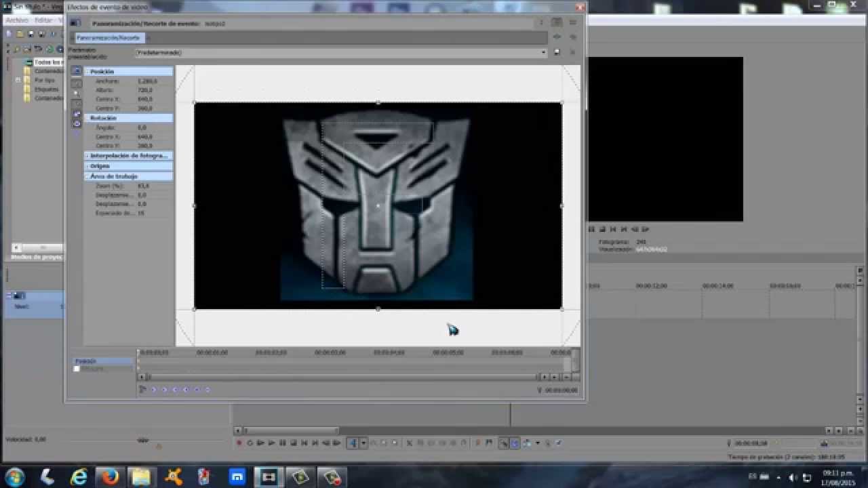Click the Windows Start button

click(x=15, y=476)
